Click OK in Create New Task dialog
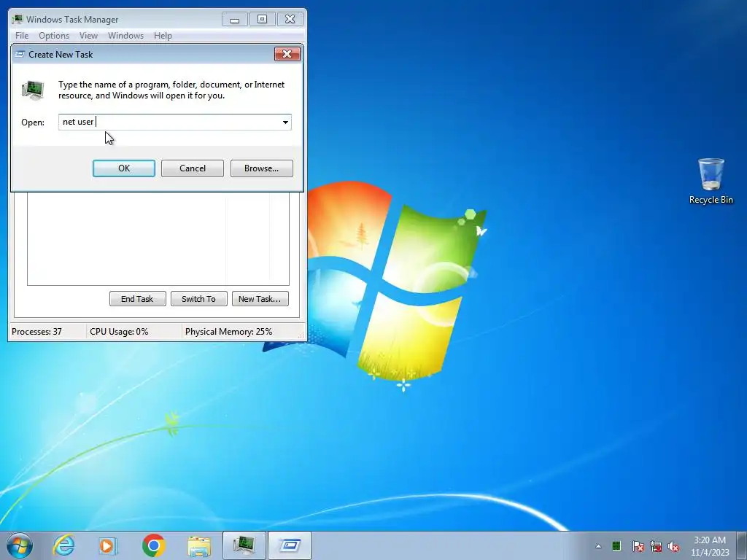Image resolution: width=747 pixels, height=560 pixels. [124, 168]
